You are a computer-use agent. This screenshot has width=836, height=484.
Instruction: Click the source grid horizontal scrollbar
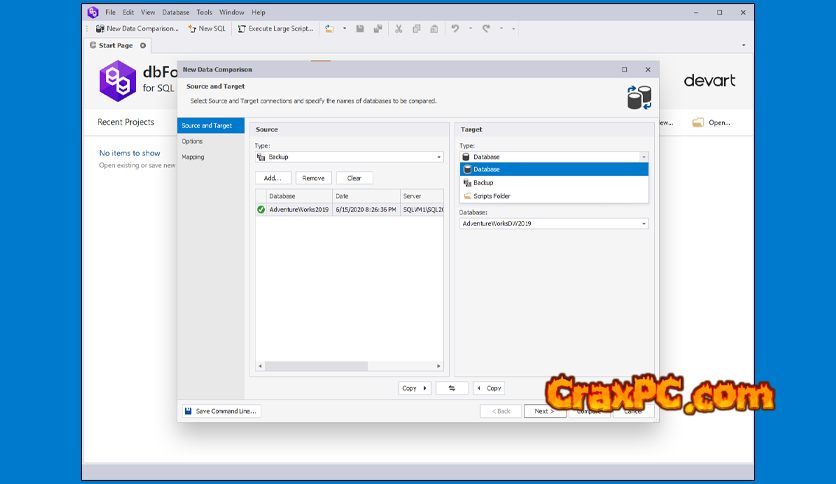coord(312,366)
